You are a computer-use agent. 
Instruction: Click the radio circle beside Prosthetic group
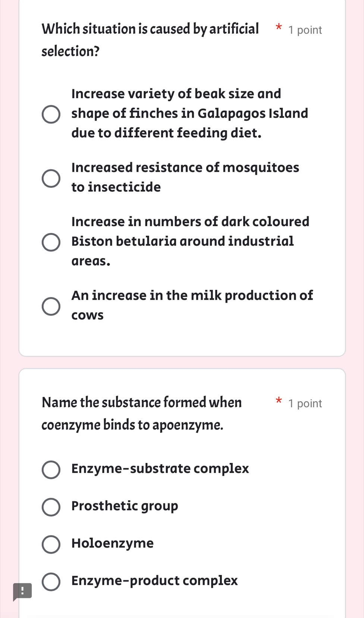pos(51,507)
